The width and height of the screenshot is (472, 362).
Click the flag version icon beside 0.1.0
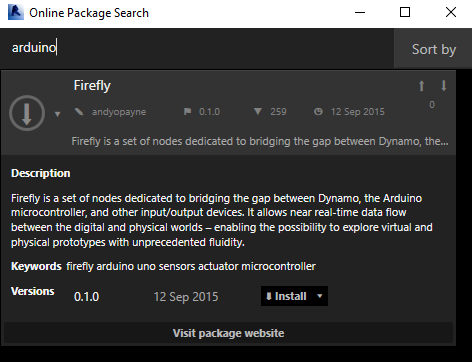tap(188, 111)
